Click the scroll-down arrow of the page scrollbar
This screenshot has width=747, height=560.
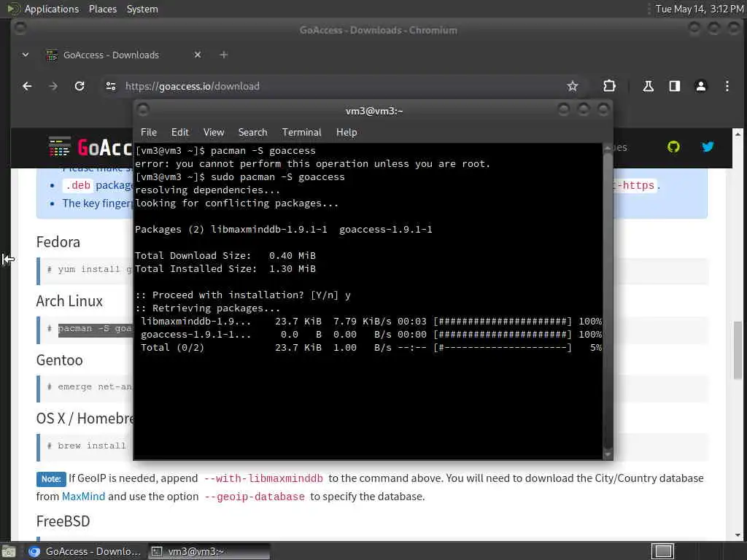pos(738,534)
